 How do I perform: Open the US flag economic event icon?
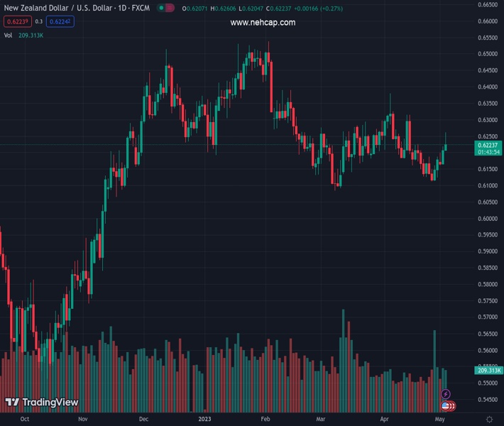[446, 406]
